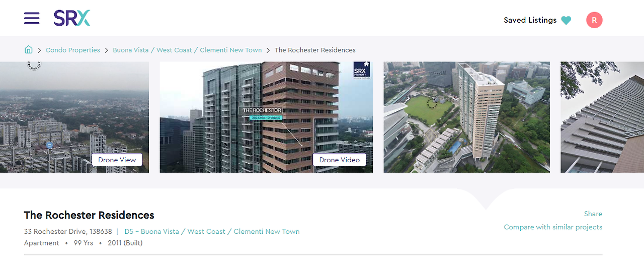The width and height of the screenshot is (644, 262).
Task: View the aerial top-down photo of the tower
Action: click(x=467, y=117)
